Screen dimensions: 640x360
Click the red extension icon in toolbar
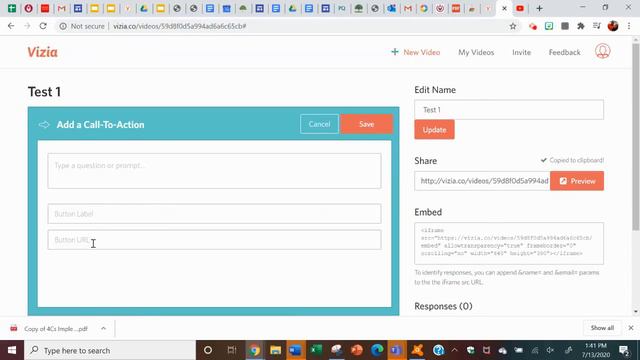tap(533, 26)
